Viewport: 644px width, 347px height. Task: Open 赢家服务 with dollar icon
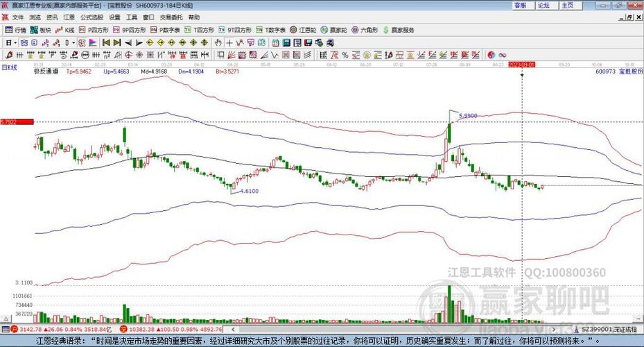click(399, 30)
